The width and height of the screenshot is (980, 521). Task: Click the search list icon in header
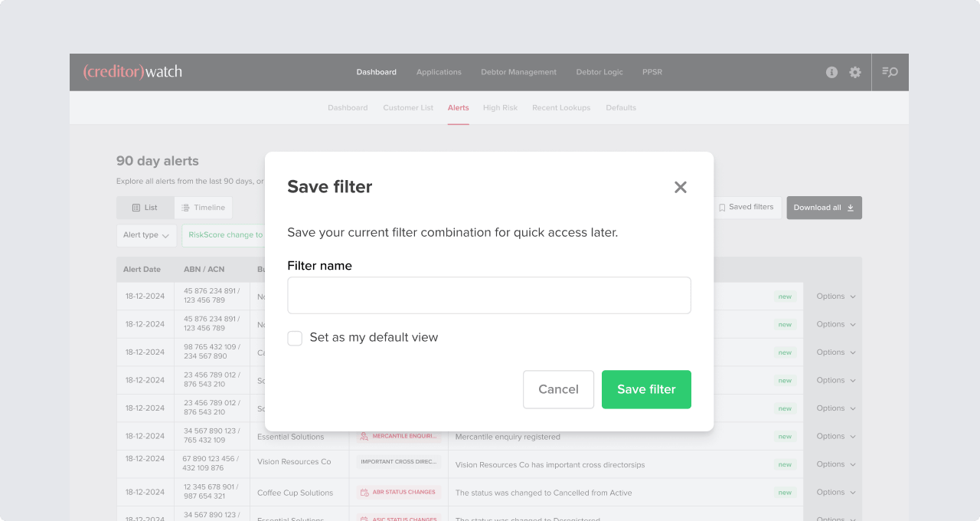tap(890, 72)
